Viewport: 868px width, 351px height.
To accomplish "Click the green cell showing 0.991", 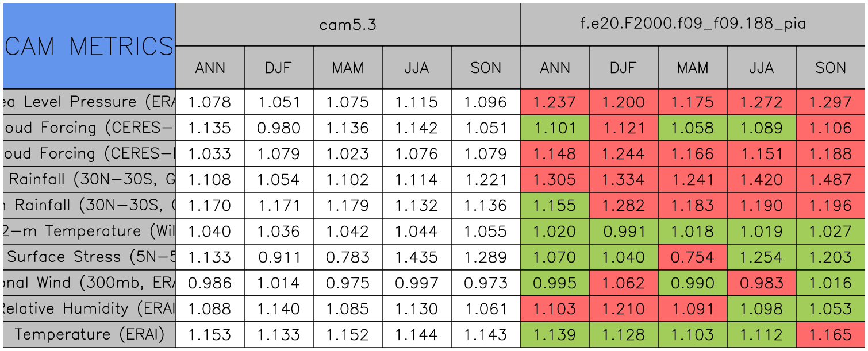I will [x=623, y=231].
